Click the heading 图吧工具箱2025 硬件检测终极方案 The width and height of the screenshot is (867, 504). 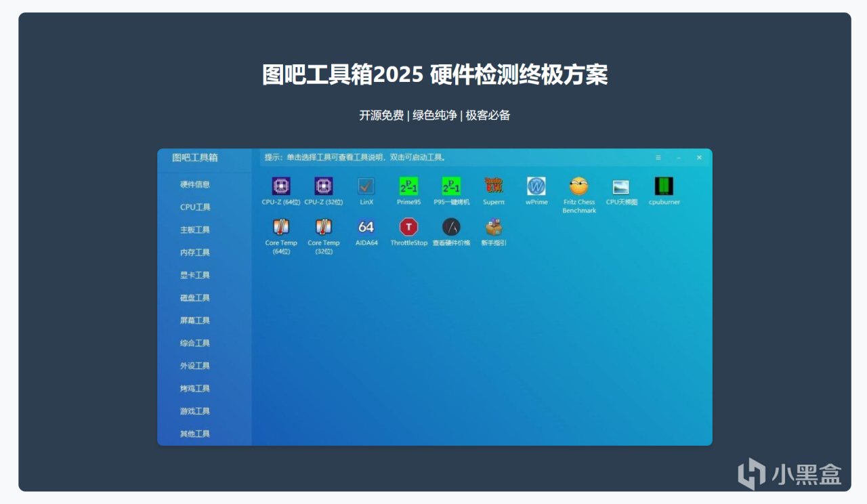point(435,75)
